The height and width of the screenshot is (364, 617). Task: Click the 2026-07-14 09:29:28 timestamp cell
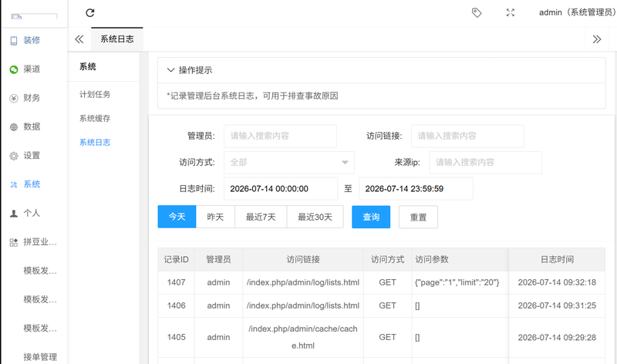[557, 337]
